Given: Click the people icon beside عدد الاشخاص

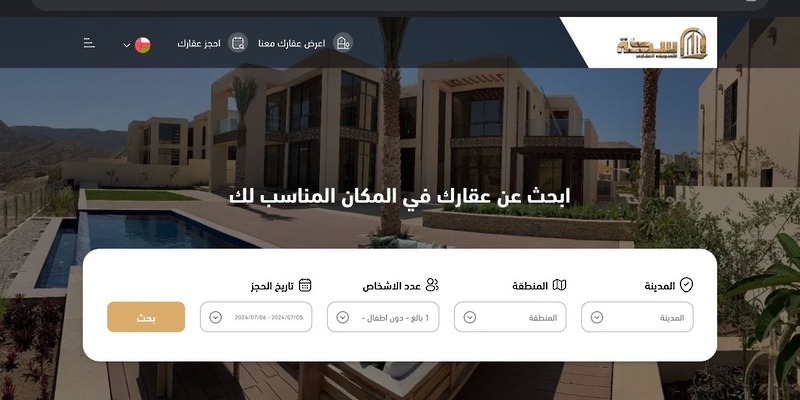Looking at the screenshot, I should tap(432, 285).
